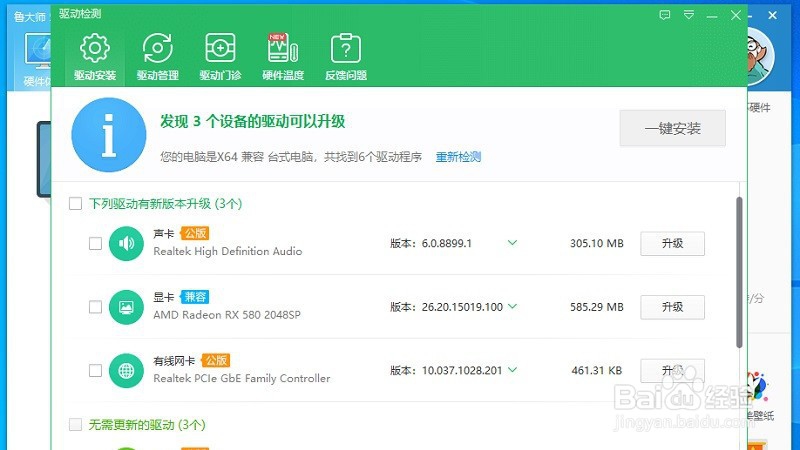The image size is (800, 450).
Task: Expand version dropdown for 26.20.15019.100
Action: tap(512, 307)
